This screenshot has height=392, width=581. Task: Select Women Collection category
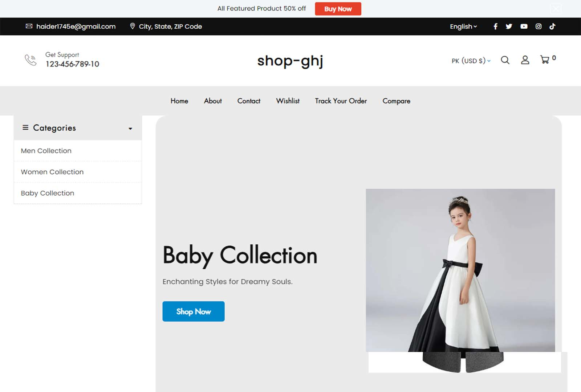78,172
